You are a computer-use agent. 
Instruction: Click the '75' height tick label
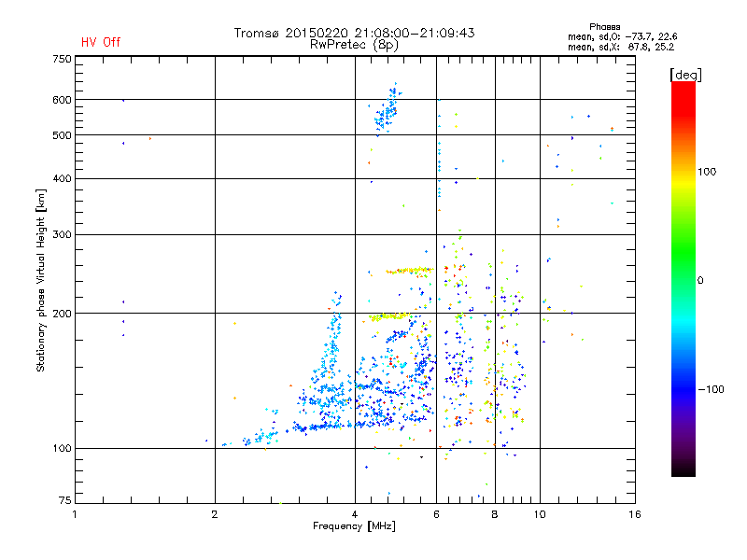pyautogui.click(x=65, y=500)
